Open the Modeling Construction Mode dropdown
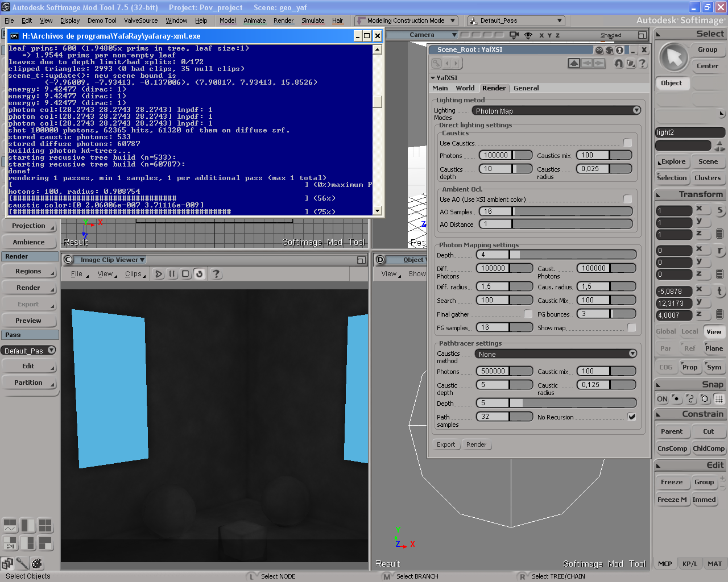Viewport: 728px width, 582px height. (x=406, y=20)
